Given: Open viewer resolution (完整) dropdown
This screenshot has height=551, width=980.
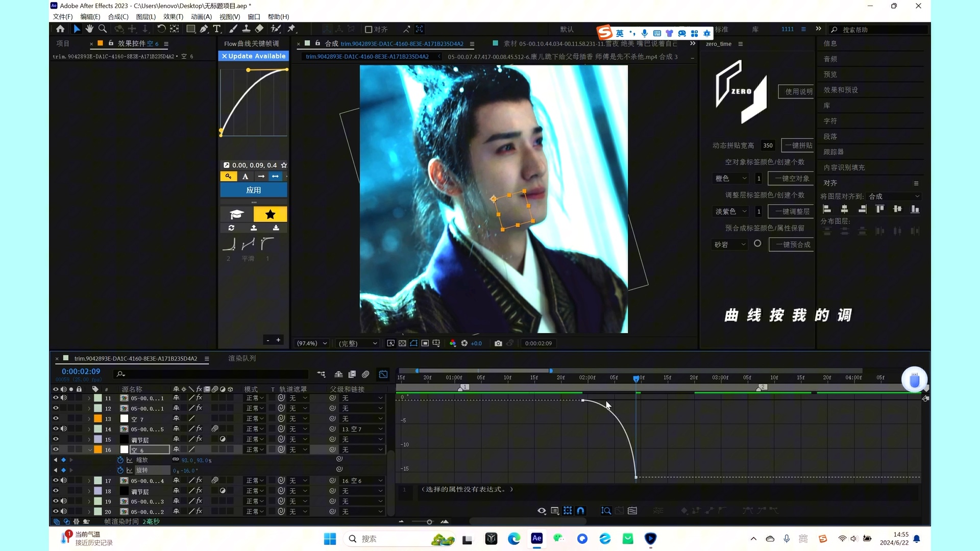Looking at the screenshot, I should (358, 343).
